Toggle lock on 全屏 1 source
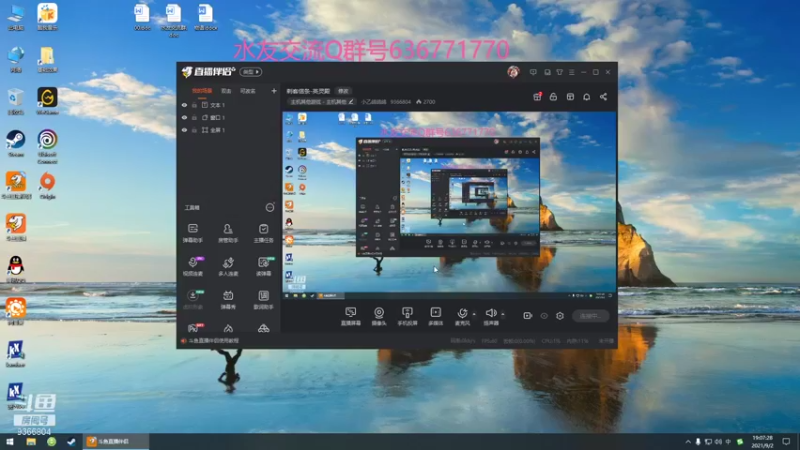 [x=194, y=130]
